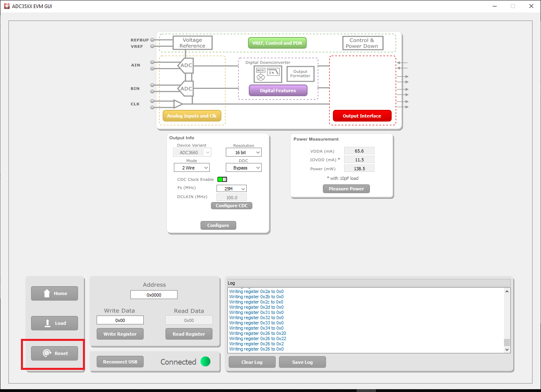The image size is (541, 392).
Task: Toggle the CDC Clock Enable switch
Action: pyautogui.click(x=222, y=179)
